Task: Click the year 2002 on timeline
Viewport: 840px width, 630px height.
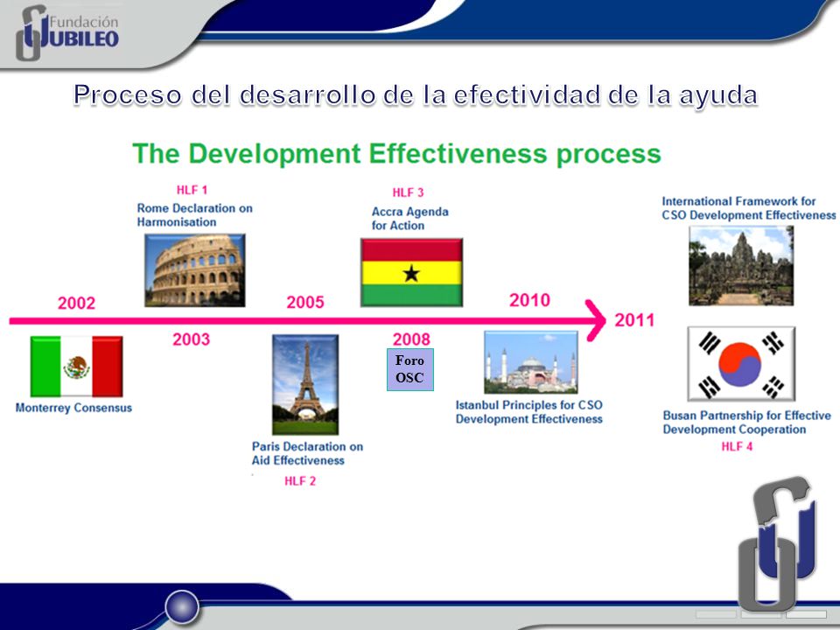Action: [77, 304]
